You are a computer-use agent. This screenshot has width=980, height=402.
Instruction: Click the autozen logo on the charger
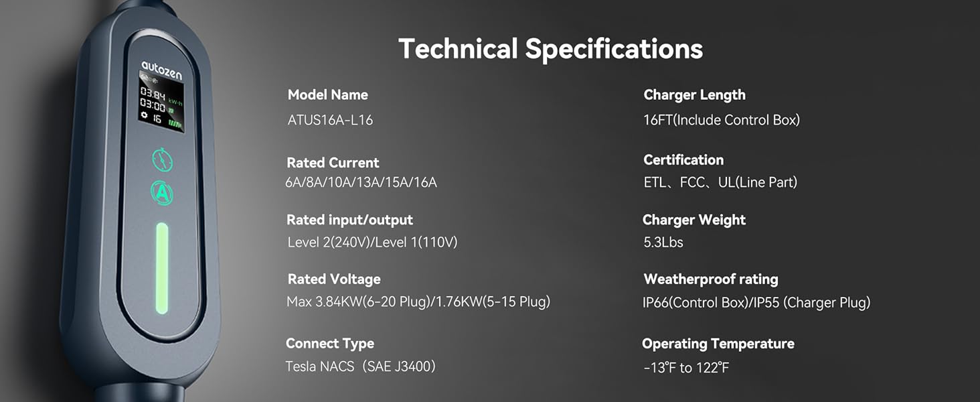click(161, 70)
